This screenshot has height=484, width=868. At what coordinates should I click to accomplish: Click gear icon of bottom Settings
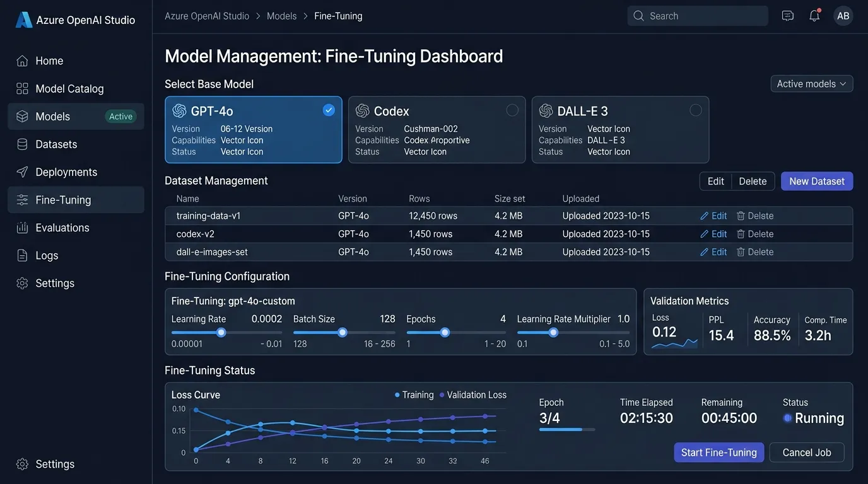[x=22, y=464]
